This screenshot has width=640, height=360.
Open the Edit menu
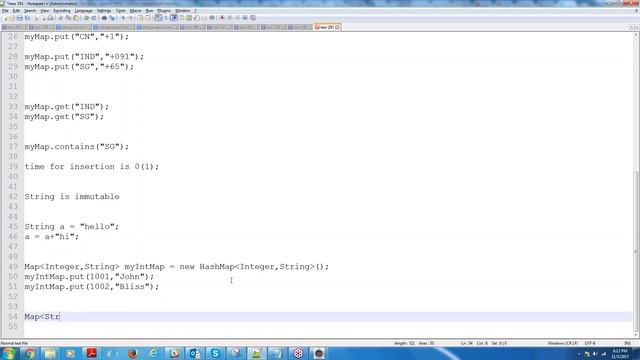[x=16, y=11]
